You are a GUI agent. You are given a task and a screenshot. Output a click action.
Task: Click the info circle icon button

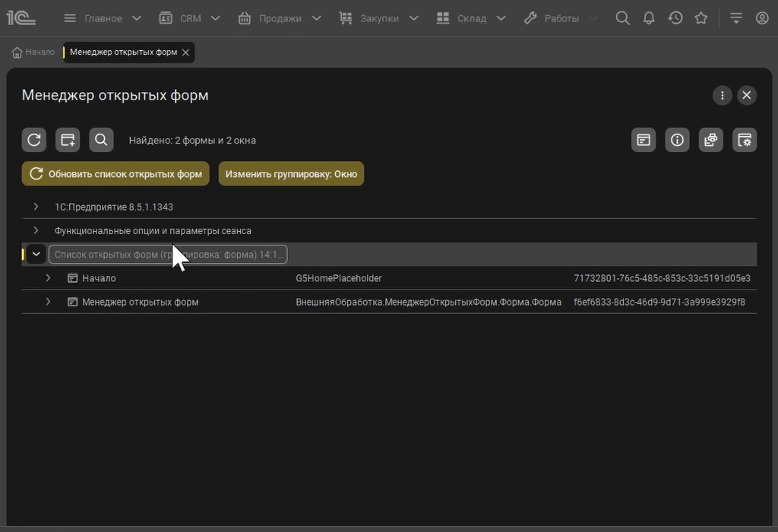[677, 140]
